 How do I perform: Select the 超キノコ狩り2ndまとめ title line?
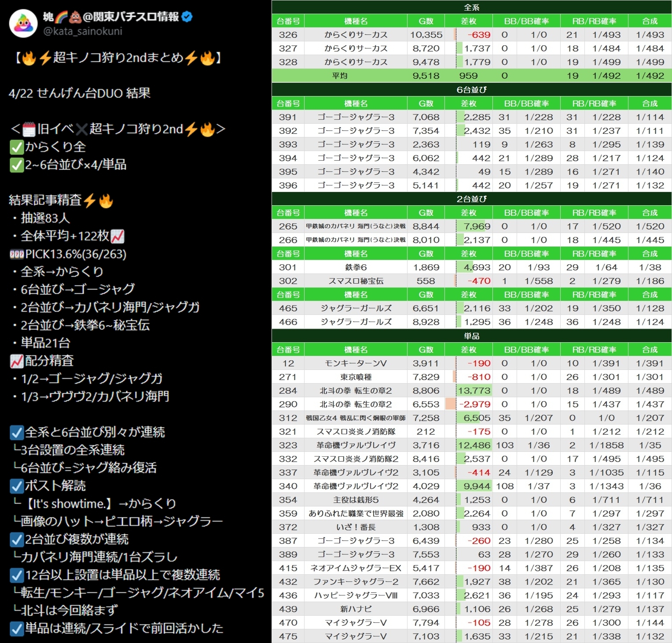(118, 58)
